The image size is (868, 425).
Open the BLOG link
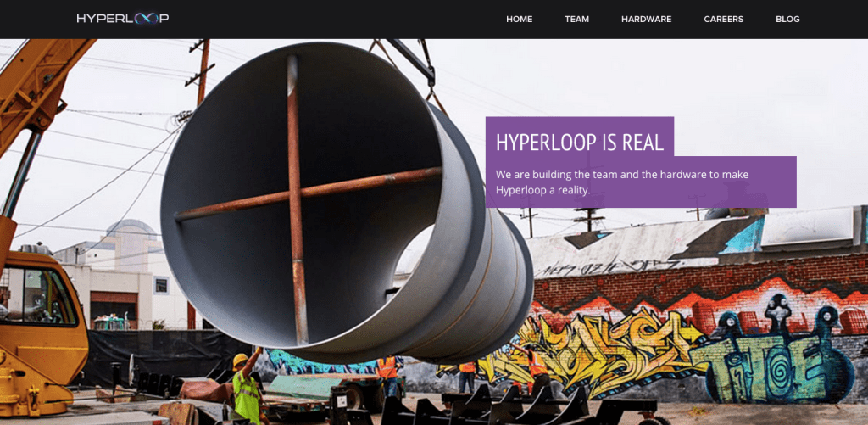787,19
